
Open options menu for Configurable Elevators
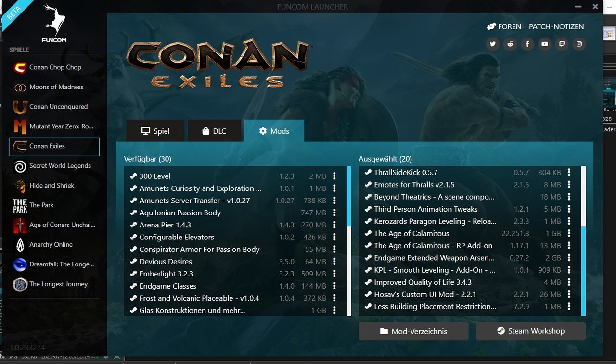pyautogui.click(x=334, y=237)
